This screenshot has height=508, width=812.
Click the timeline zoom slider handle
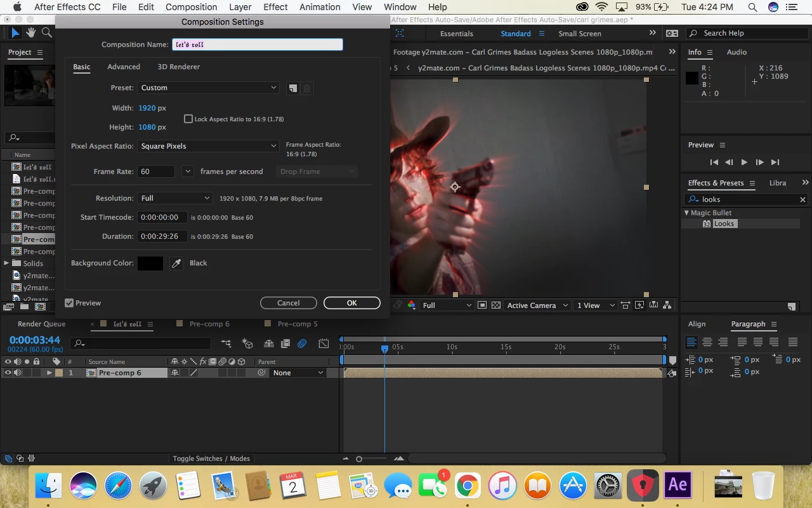click(x=359, y=458)
